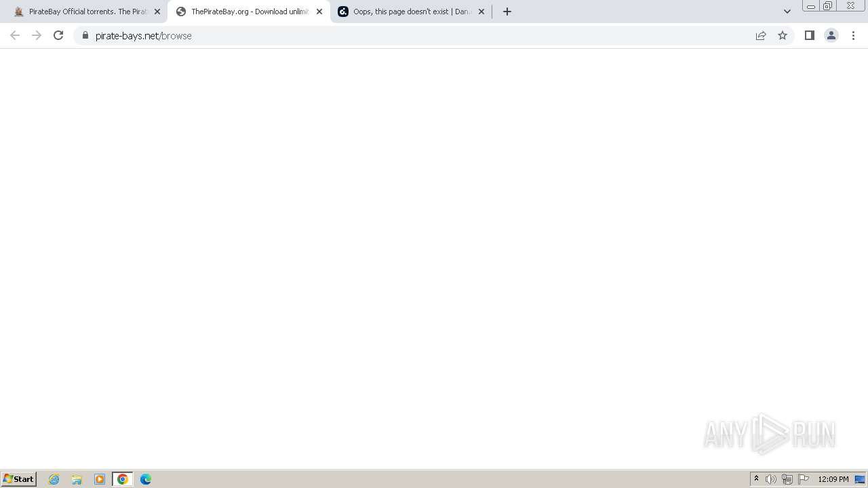The height and width of the screenshot is (488, 868).
Task: Launch Internet Explorer from the taskbar
Action: pyautogui.click(x=54, y=479)
